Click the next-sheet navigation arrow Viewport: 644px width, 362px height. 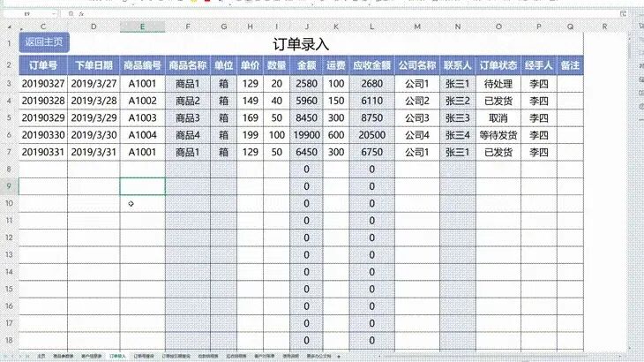(x=20, y=355)
